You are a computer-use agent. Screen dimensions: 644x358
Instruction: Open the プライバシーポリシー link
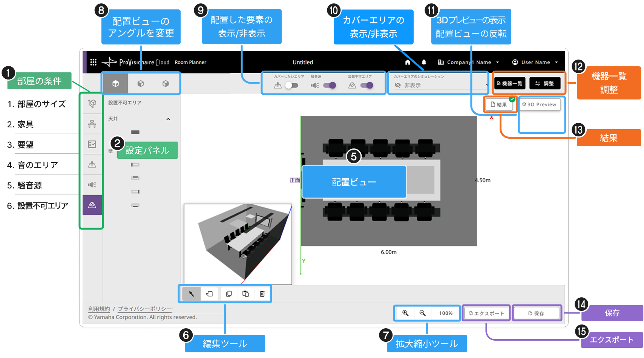[145, 309]
